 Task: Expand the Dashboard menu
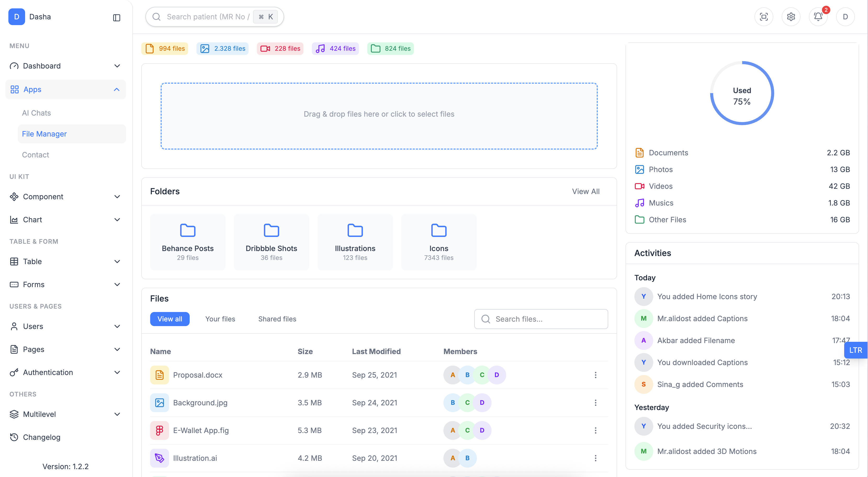(x=65, y=66)
